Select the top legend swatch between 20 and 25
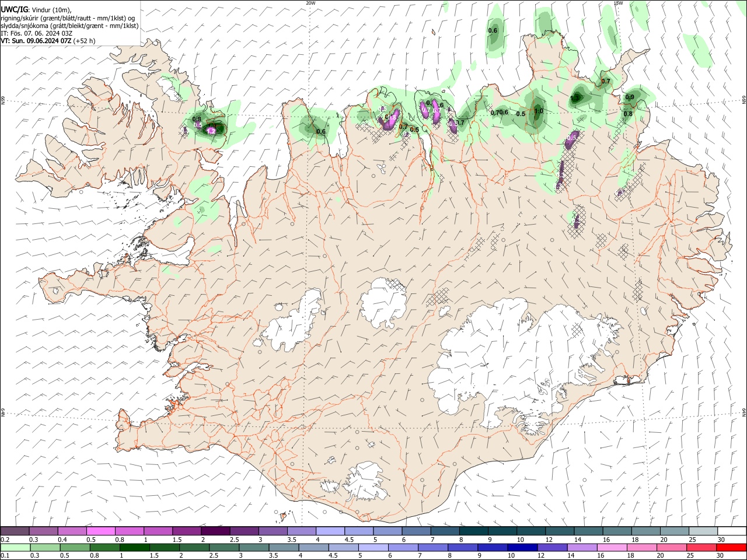This screenshot has width=747, height=560. [x=675, y=531]
